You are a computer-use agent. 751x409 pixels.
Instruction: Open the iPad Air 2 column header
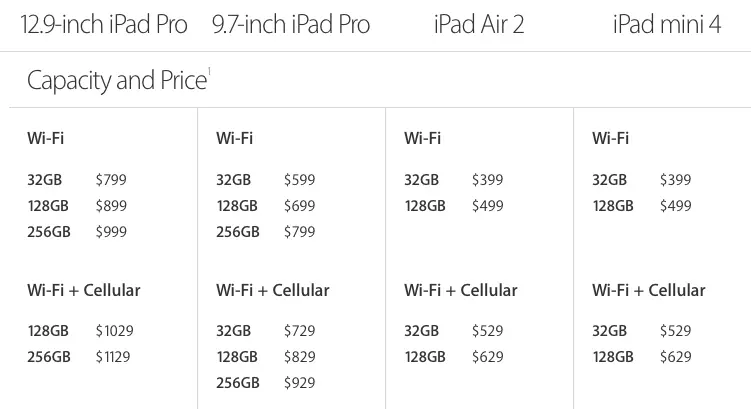pyautogui.click(x=479, y=25)
